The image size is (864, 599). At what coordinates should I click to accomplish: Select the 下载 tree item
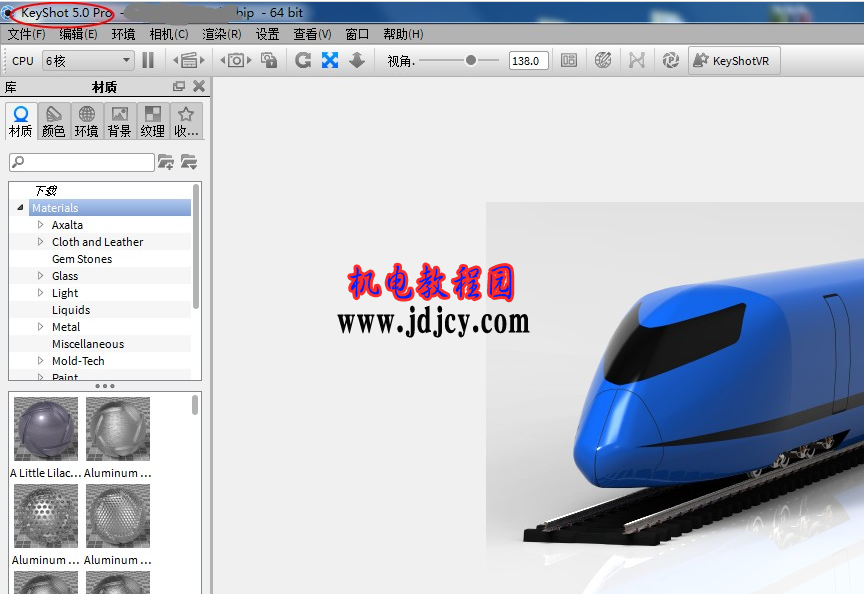click(x=46, y=191)
